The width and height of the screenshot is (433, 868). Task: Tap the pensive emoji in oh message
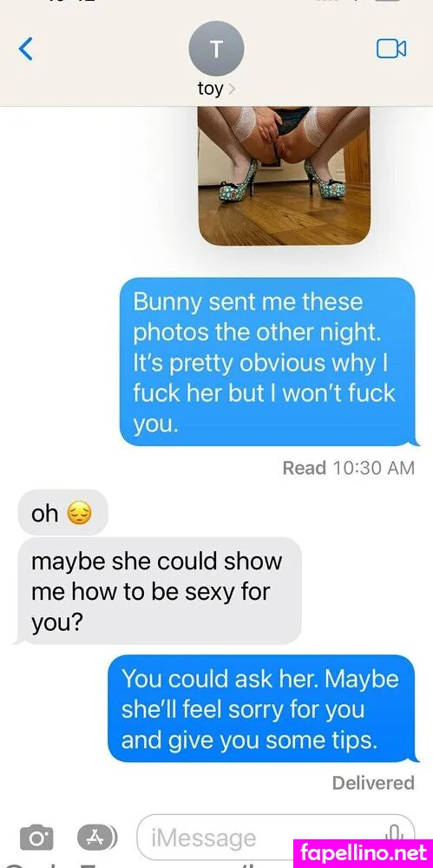pos(79,514)
